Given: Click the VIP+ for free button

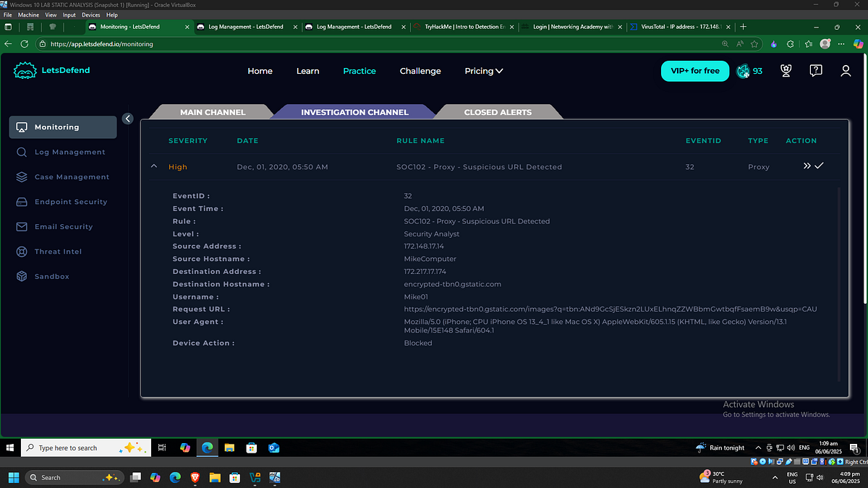Looking at the screenshot, I should click(695, 71).
